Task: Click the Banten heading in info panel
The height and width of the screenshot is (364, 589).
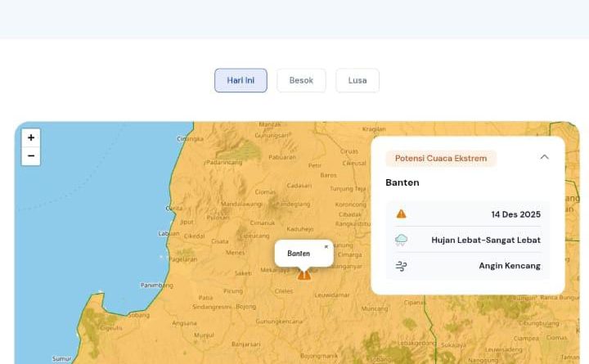Action: pyautogui.click(x=402, y=182)
